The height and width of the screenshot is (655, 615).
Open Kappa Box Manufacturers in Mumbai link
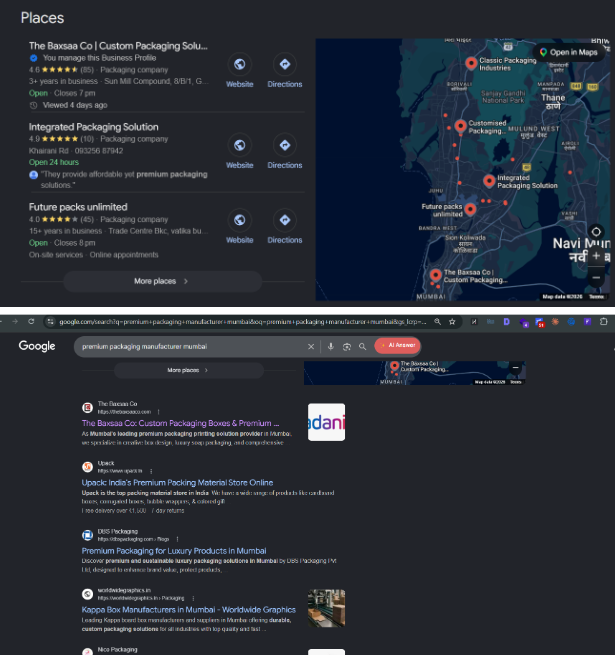click(188, 610)
